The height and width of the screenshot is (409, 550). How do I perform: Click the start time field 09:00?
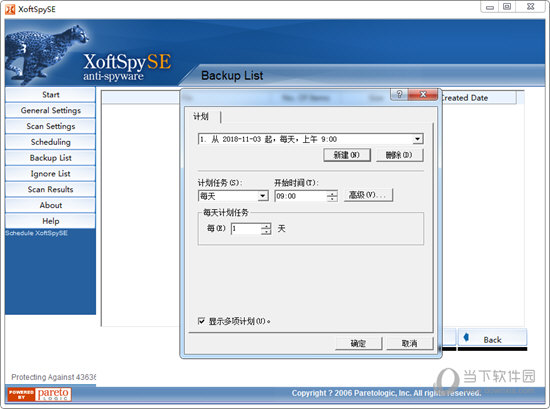click(x=300, y=196)
